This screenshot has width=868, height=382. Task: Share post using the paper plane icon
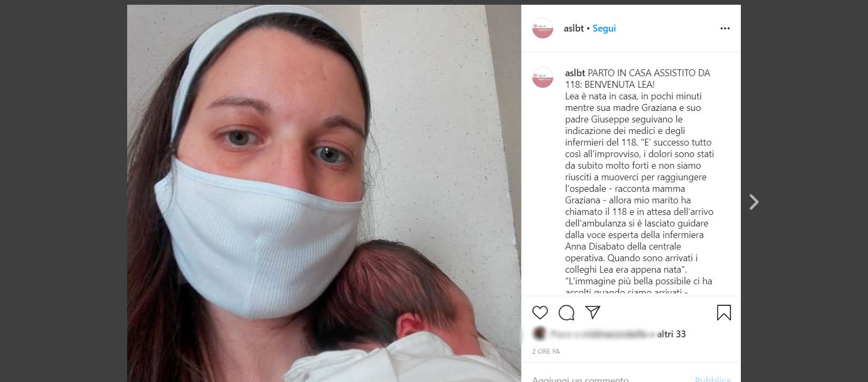[593, 313]
